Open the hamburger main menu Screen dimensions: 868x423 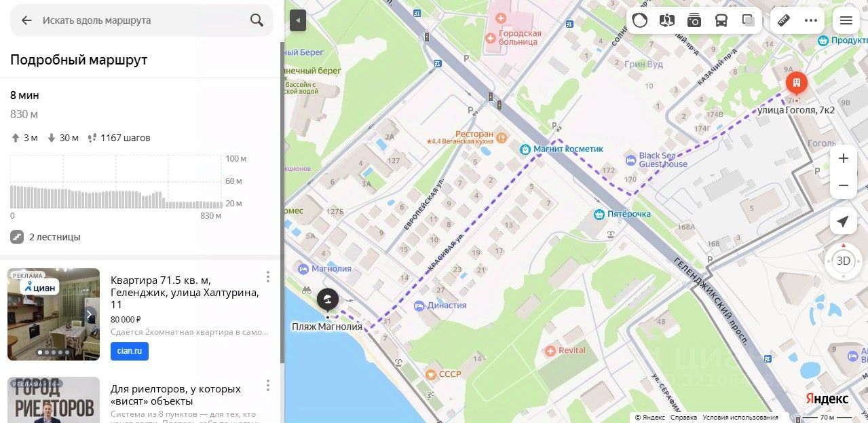click(x=846, y=20)
